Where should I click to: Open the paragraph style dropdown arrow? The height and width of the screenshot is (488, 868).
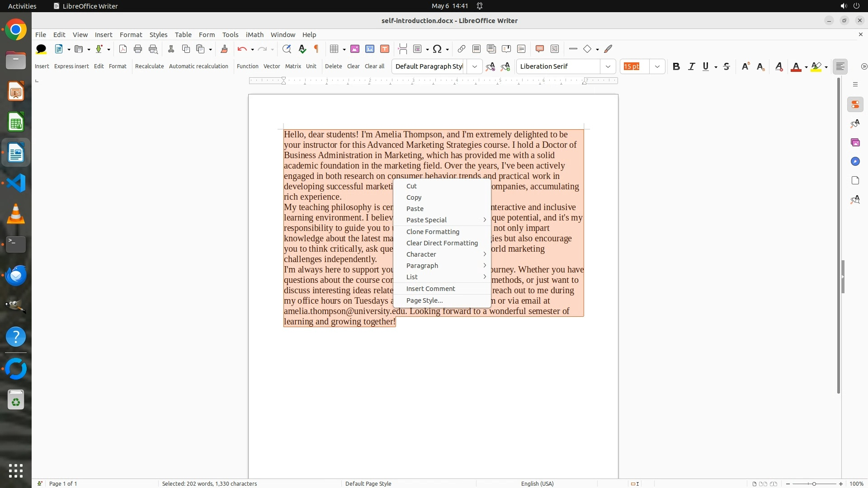474,66
